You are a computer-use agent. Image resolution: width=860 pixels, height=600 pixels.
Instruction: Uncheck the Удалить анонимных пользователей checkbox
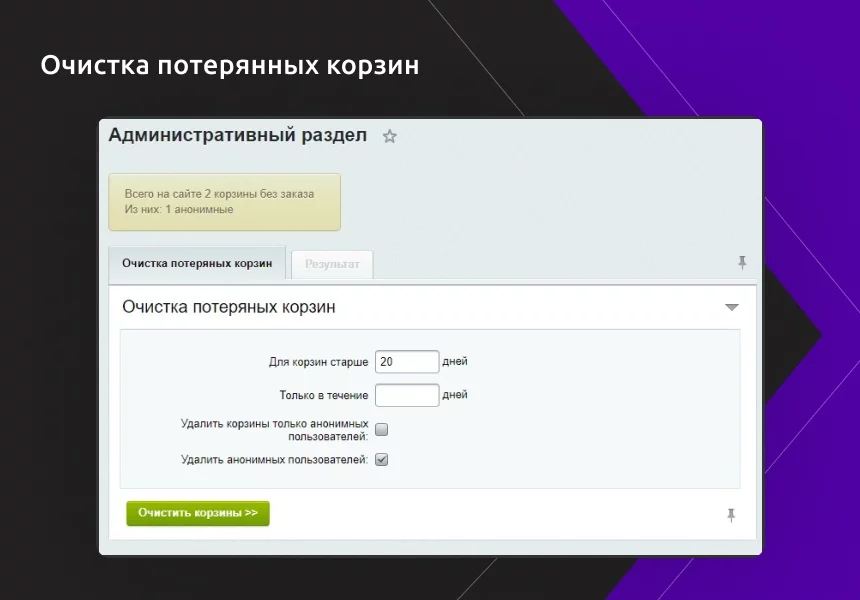tap(381, 460)
